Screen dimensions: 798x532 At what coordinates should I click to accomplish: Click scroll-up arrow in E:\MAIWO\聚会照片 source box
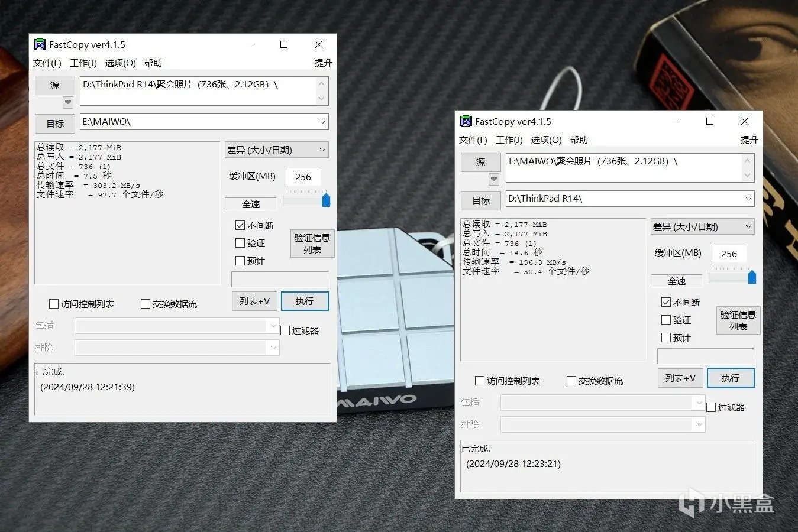748,161
